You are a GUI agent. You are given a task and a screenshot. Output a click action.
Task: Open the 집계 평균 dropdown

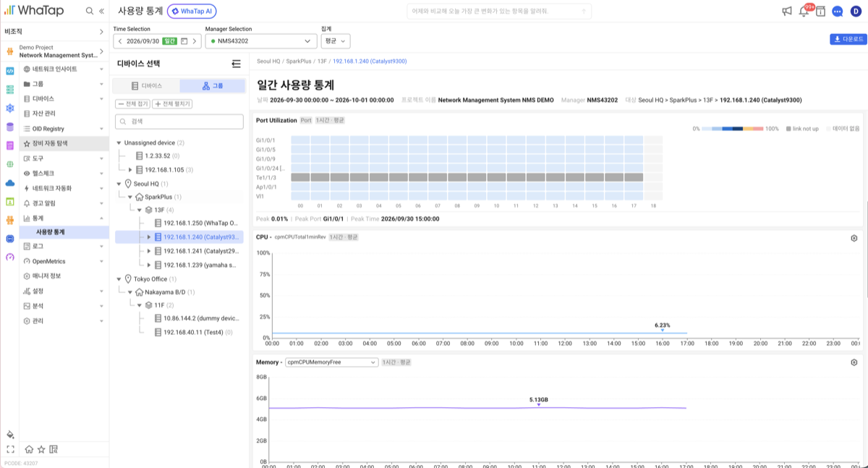336,41
